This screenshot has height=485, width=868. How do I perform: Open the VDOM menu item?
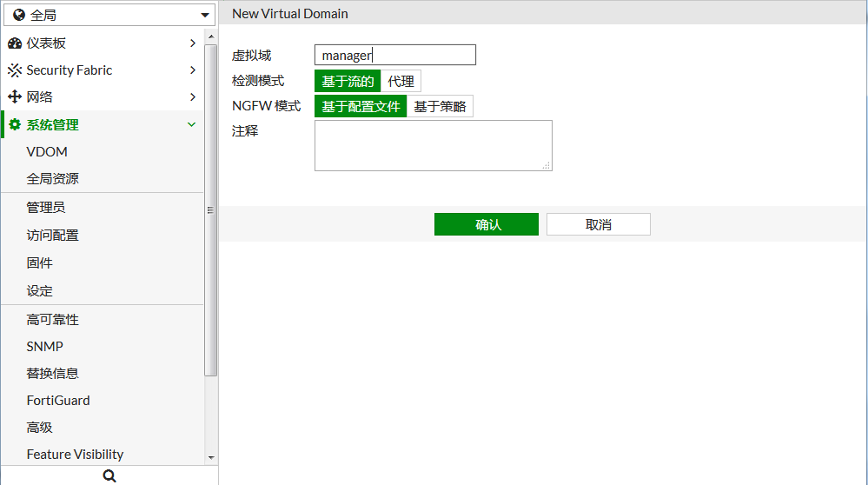pos(47,152)
